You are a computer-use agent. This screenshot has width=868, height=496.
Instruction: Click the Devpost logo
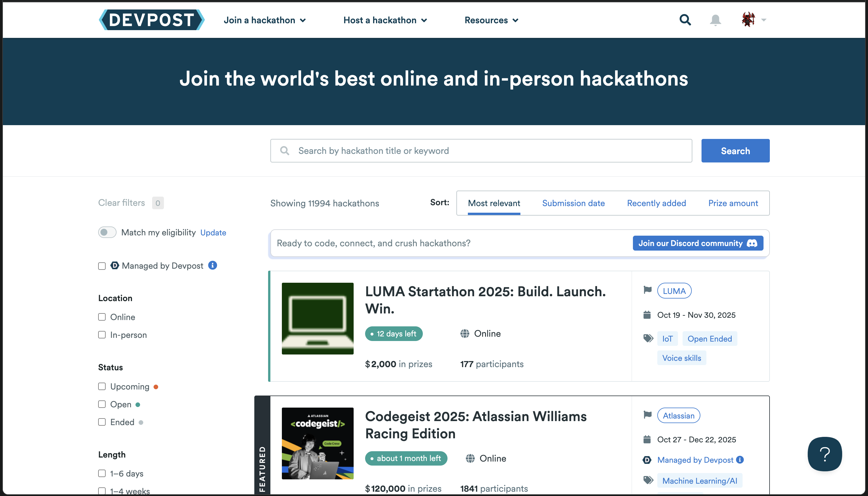152,20
